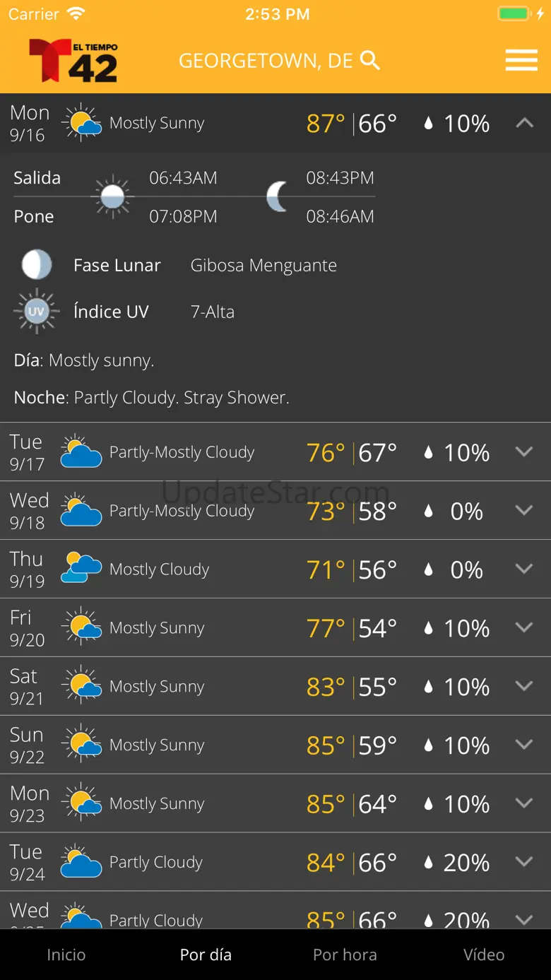Expand Tue 9/17 forecast chevron
Viewport: 551px width, 980px height.
click(524, 451)
